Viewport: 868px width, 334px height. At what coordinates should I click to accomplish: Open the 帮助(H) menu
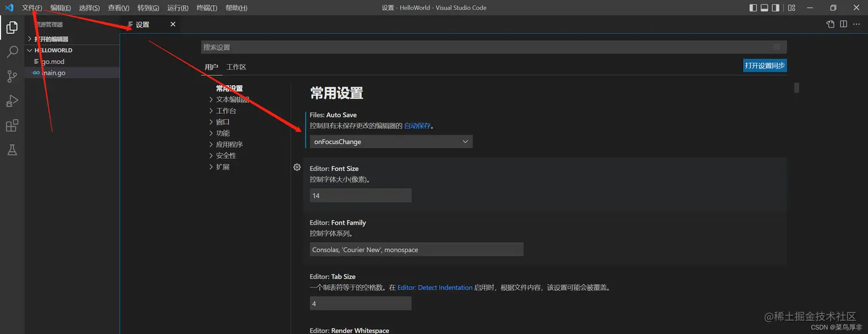click(237, 8)
